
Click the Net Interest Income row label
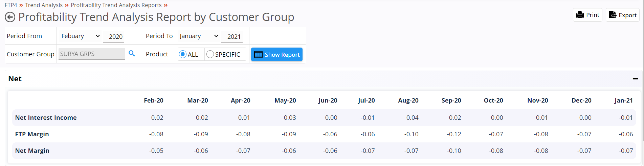pos(46,117)
